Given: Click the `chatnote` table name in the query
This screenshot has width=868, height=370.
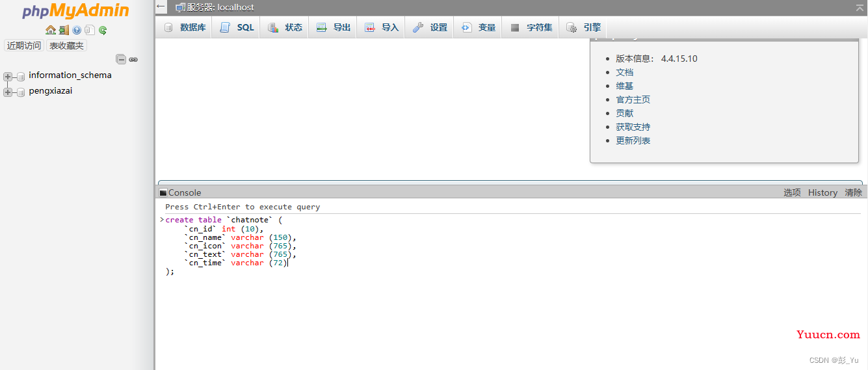Looking at the screenshot, I should tap(250, 220).
